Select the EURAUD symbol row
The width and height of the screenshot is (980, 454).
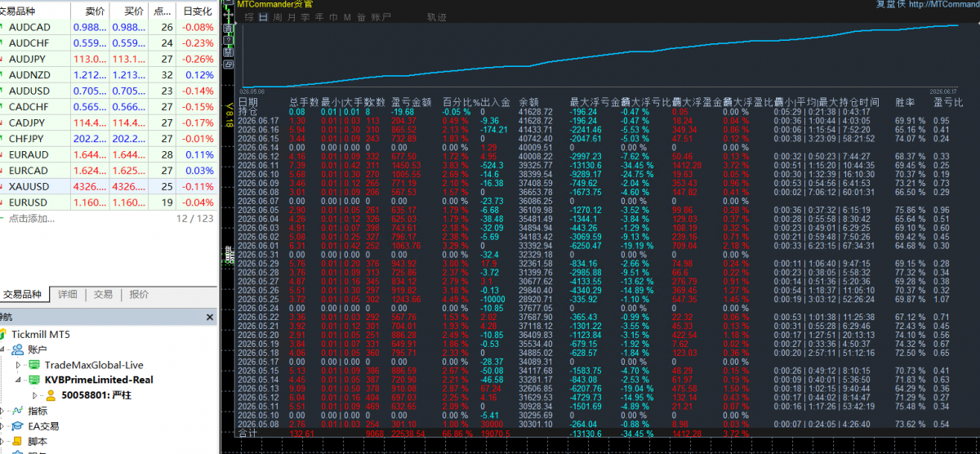click(109, 154)
